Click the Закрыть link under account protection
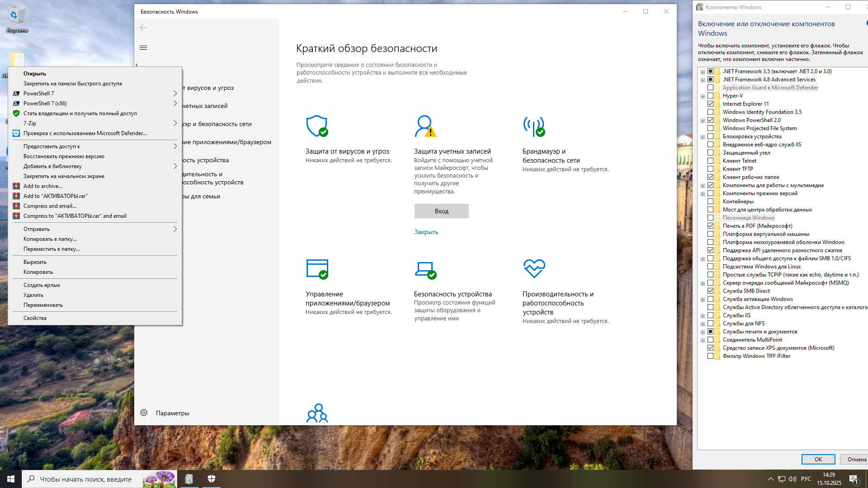The image size is (868, 488). click(426, 232)
